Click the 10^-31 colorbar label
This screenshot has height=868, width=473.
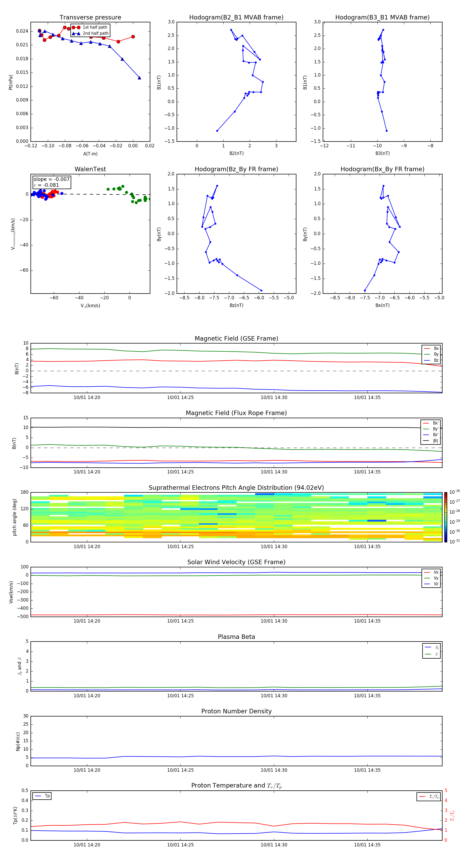(x=455, y=542)
